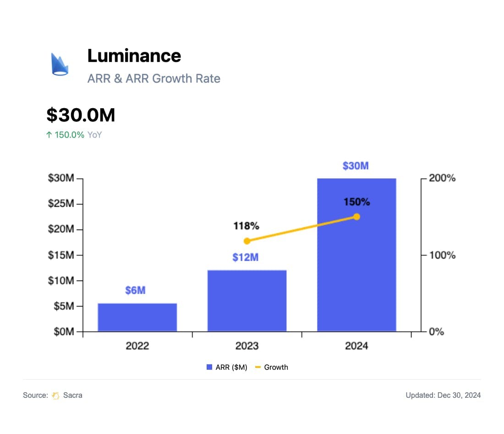The width and height of the screenshot is (504, 434).
Task: Click the 0% right axis label
Action: pyautogui.click(x=437, y=332)
